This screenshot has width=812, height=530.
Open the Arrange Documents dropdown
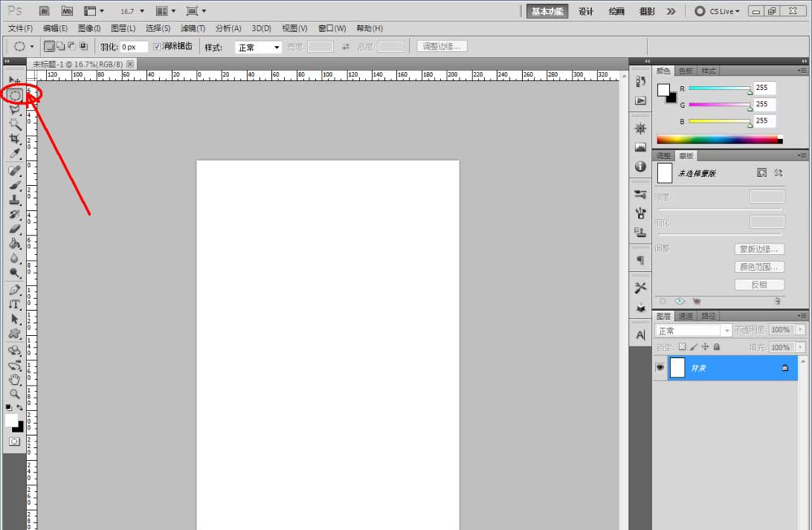click(x=166, y=11)
